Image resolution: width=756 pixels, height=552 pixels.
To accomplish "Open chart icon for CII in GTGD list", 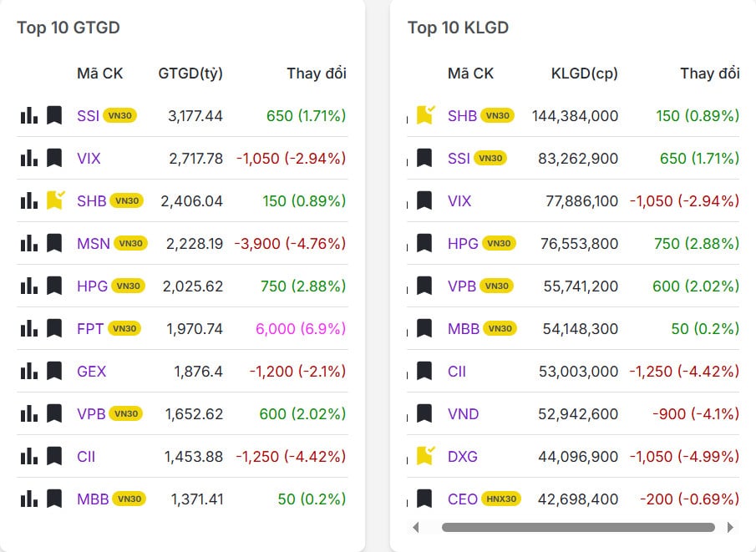I will pyautogui.click(x=29, y=456).
